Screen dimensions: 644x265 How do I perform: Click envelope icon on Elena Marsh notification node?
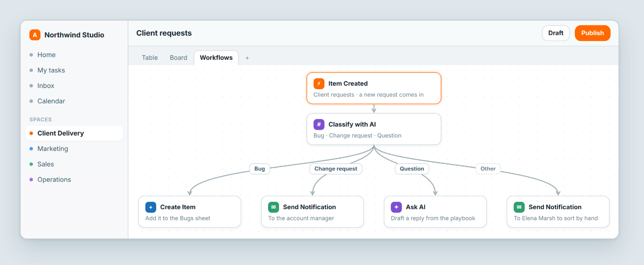point(519,207)
